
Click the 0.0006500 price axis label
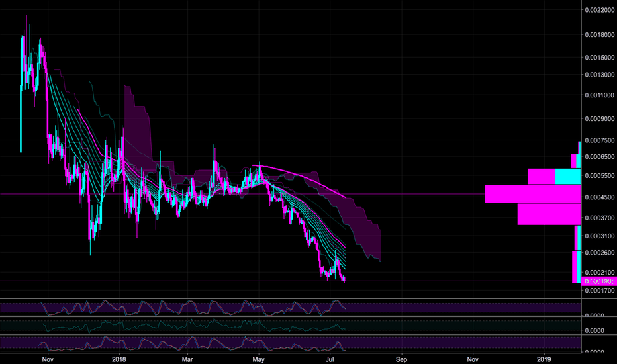click(600, 157)
